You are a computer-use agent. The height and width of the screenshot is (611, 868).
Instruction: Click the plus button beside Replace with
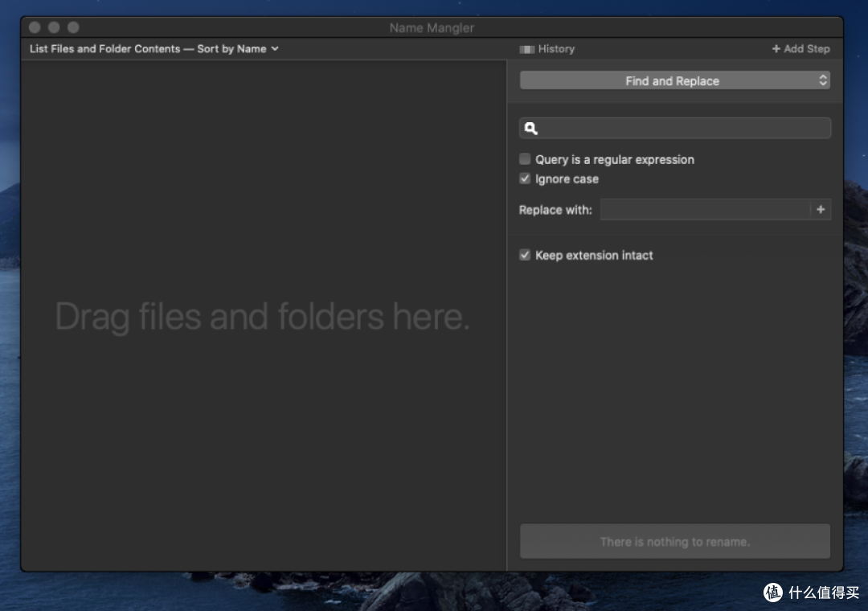point(821,209)
